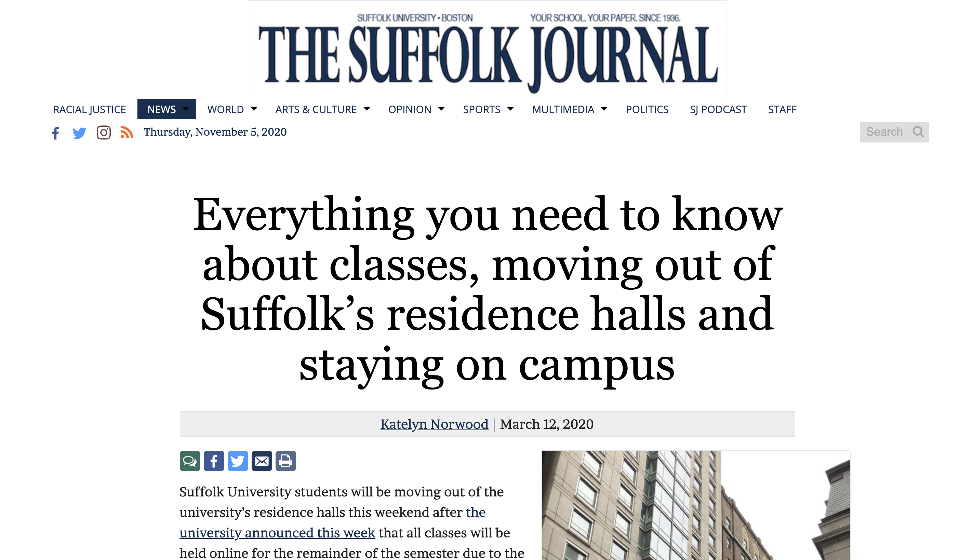The image size is (973, 560).
Task: Click the magnifying glass search icon
Action: pos(918,132)
